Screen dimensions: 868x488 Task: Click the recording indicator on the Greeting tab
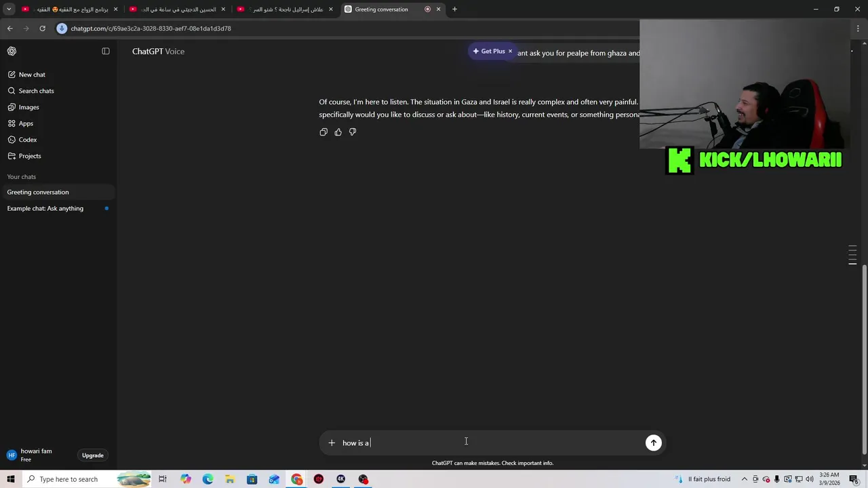427,9
